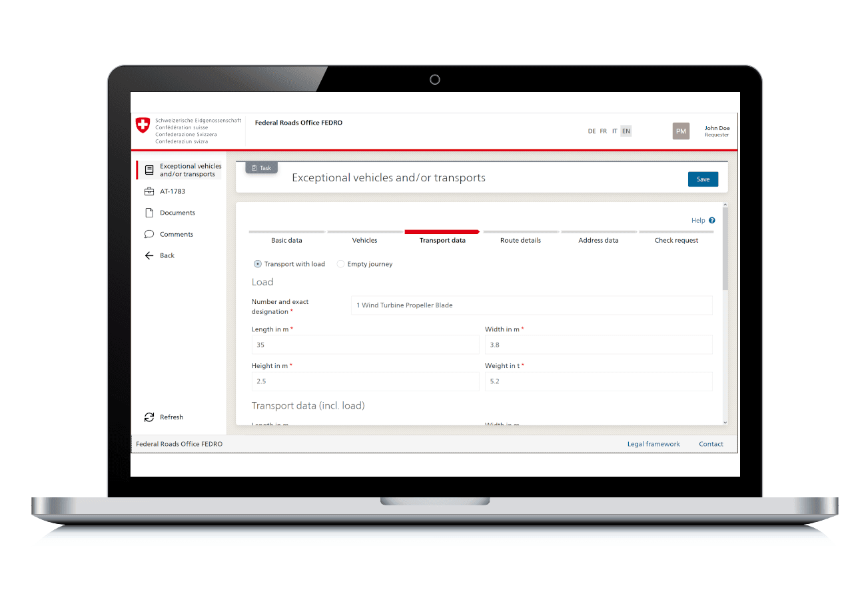Click Refresh label in sidebar
The height and width of the screenshot is (604, 868).
[171, 417]
